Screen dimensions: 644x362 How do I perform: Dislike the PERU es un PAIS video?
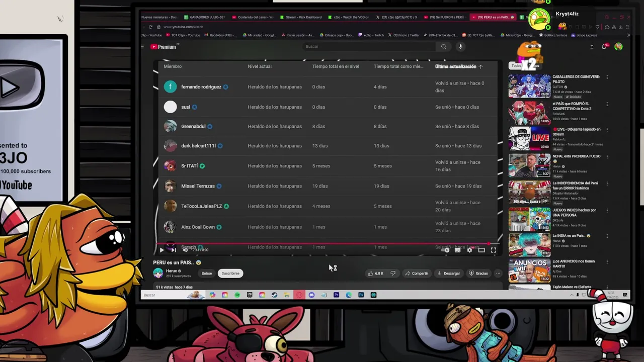(x=393, y=274)
